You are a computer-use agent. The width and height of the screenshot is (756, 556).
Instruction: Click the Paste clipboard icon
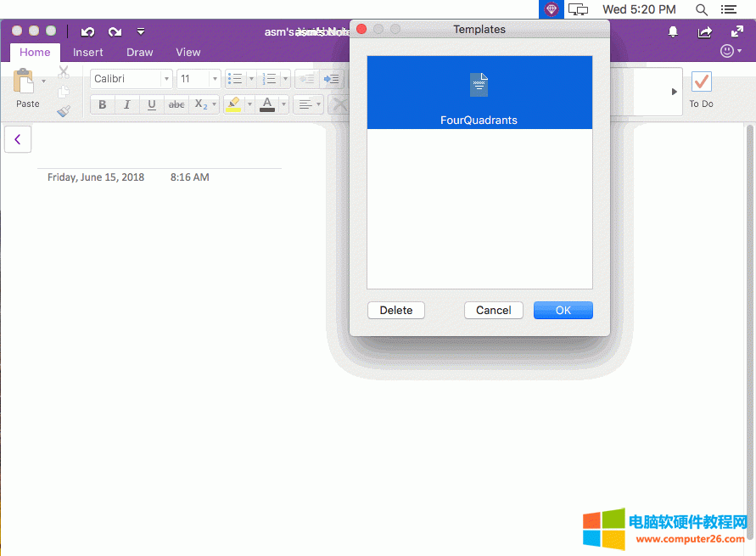(23, 81)
